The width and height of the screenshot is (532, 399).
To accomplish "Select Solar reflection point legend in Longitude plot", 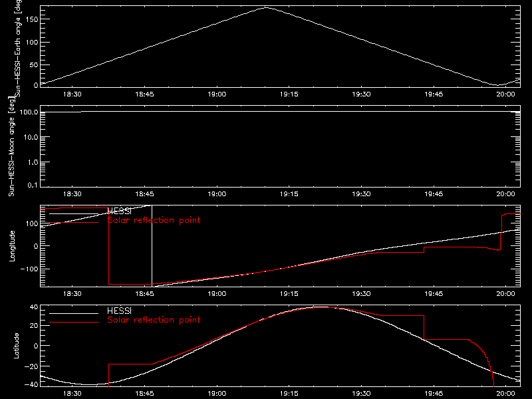I will (x=154, y=220).
